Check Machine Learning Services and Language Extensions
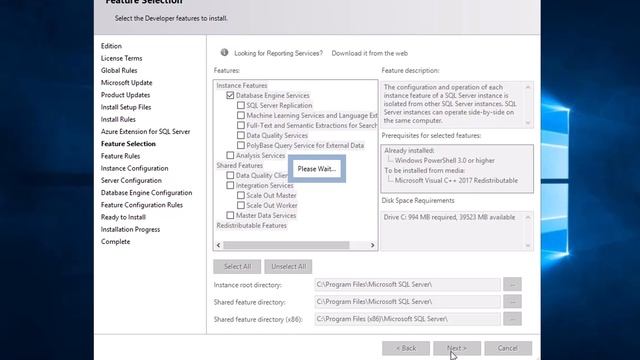 click(241, 115)
